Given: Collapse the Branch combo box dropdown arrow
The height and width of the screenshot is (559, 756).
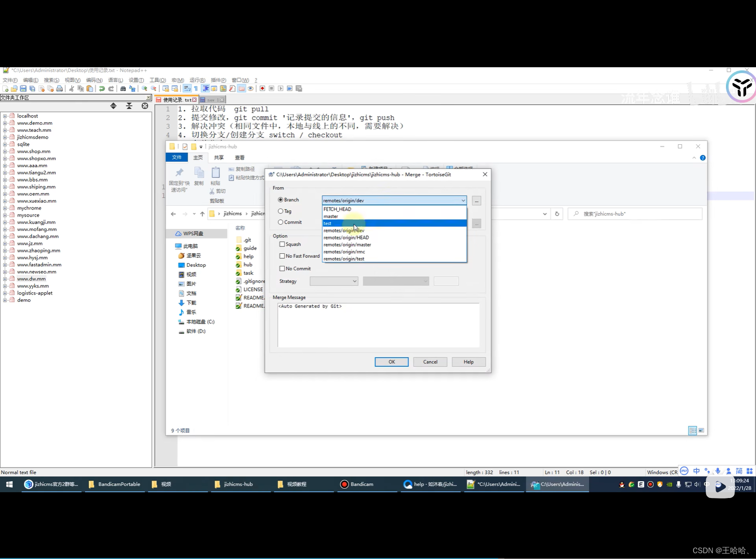Looking at the screenshot, I should coord(463,200).
